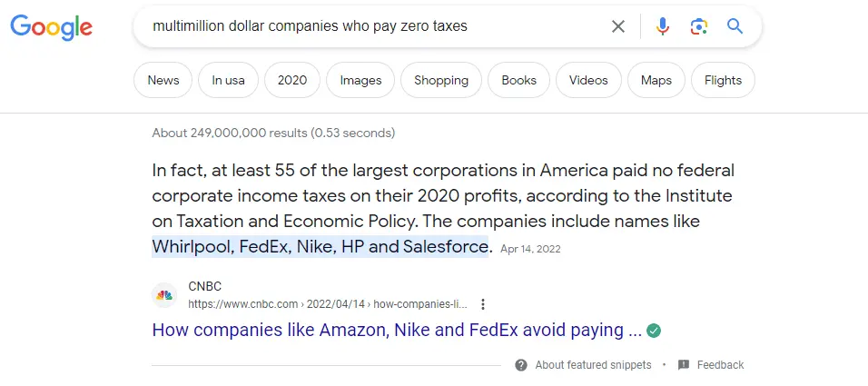Viewport: 868px width, 386px height.
Task: Switch to Shopping results
Action: tap(441, 80)
